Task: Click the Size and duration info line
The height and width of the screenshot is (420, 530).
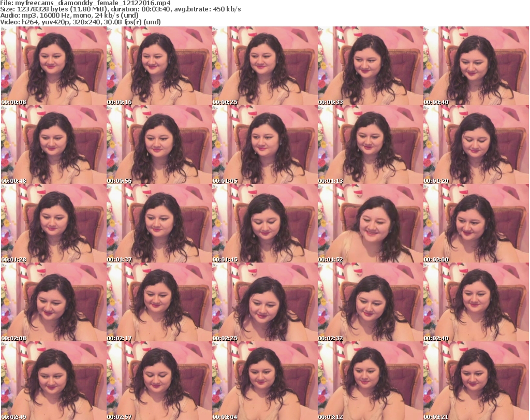Action: (120, 9)
